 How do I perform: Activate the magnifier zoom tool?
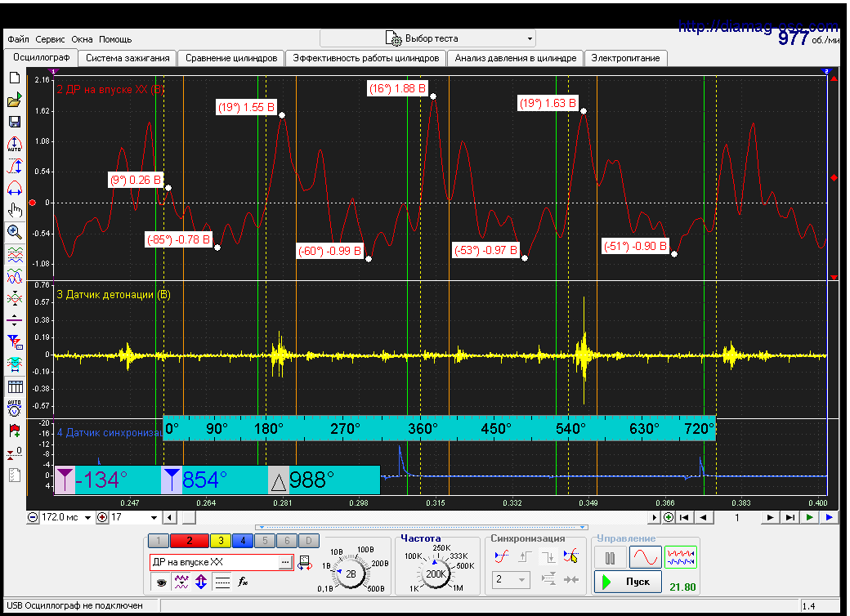[15, 232]
